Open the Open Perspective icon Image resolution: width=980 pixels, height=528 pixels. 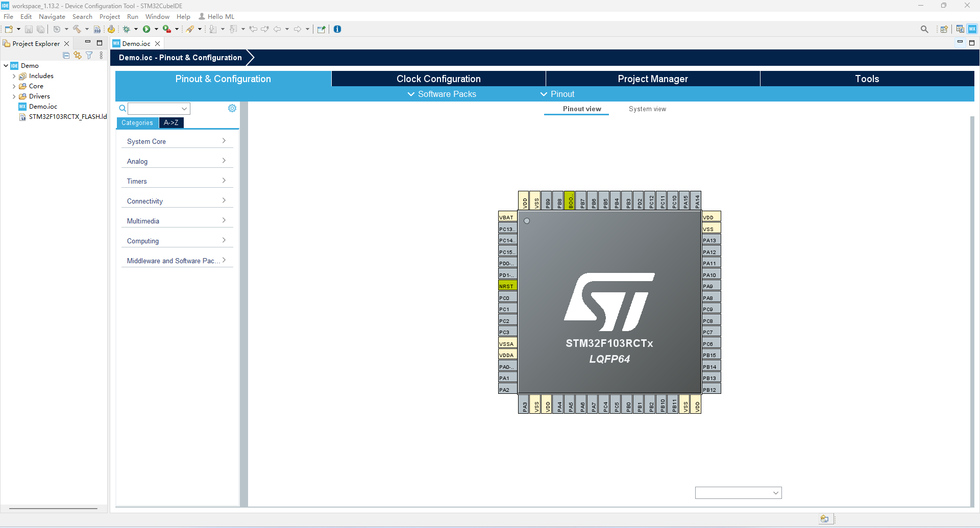click(944, 29)
